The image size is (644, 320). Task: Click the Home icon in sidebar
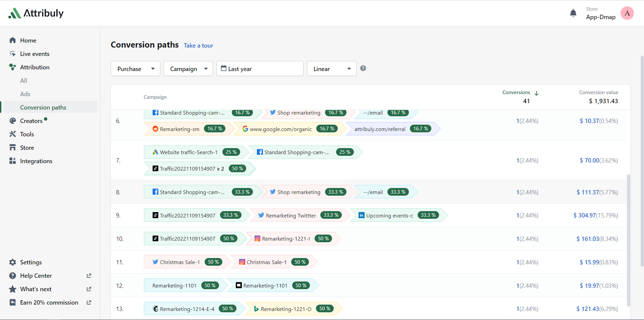13,40
